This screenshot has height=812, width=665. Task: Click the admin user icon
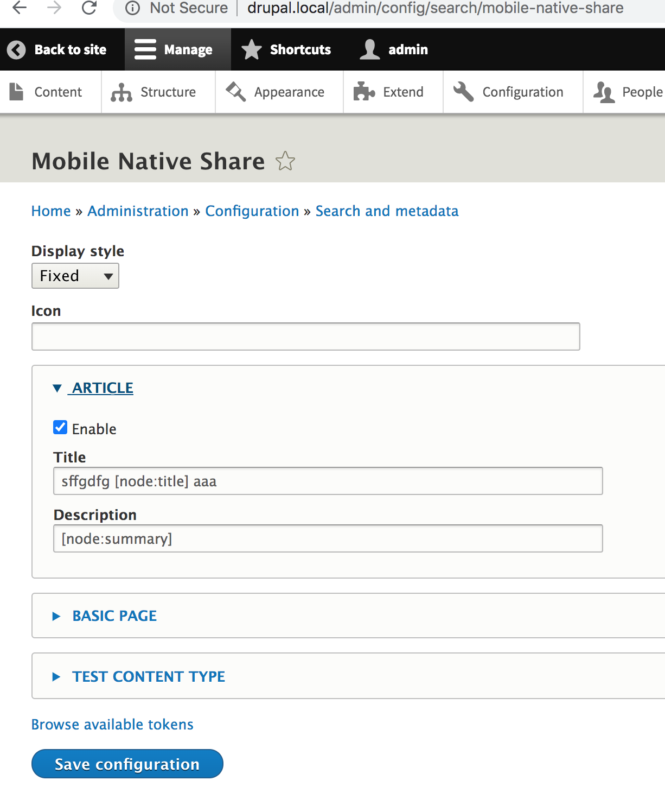[x=369, y=49]
